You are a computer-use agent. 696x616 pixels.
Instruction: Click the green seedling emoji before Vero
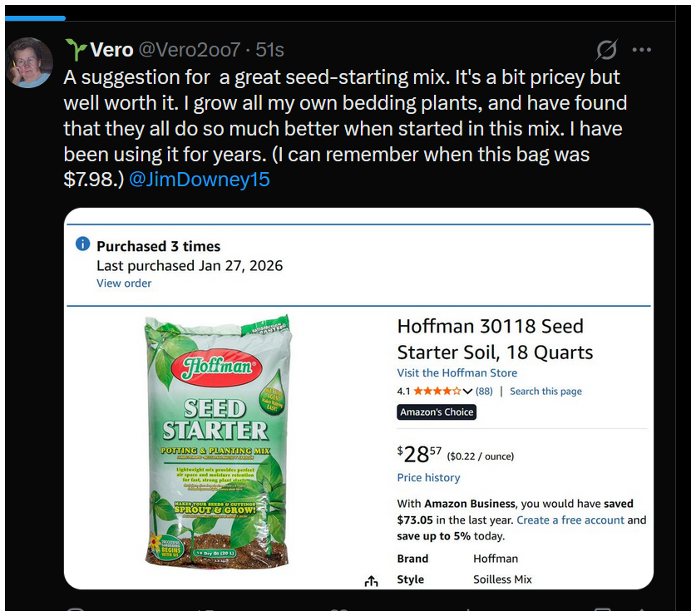tap(77, 50)
